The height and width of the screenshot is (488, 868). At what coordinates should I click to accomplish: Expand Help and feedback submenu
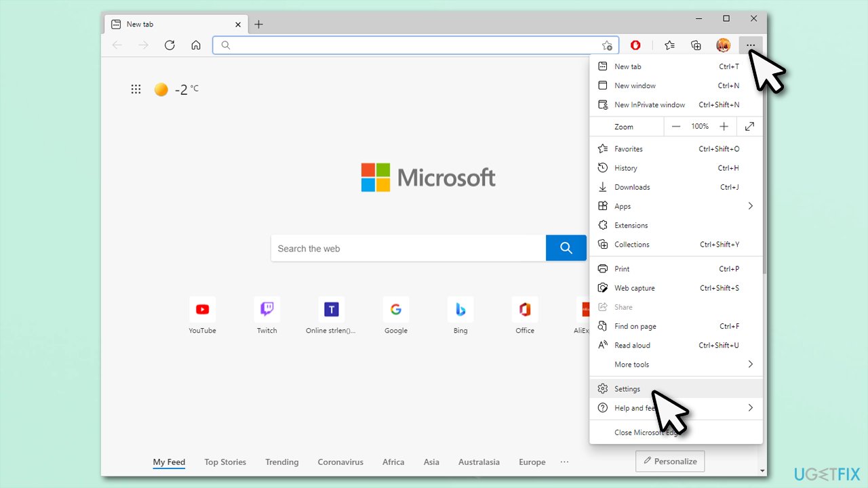[750, 407]
